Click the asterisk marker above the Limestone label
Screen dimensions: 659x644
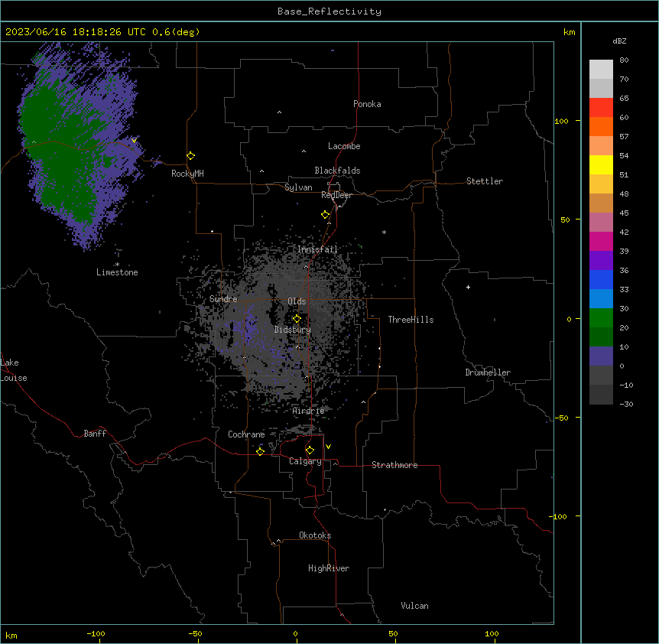[117, 265]
